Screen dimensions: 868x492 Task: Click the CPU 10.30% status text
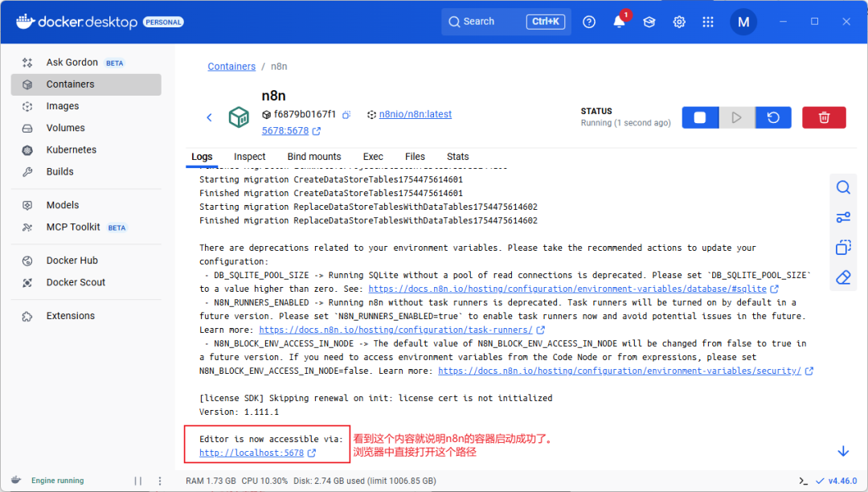click(264, 481)
